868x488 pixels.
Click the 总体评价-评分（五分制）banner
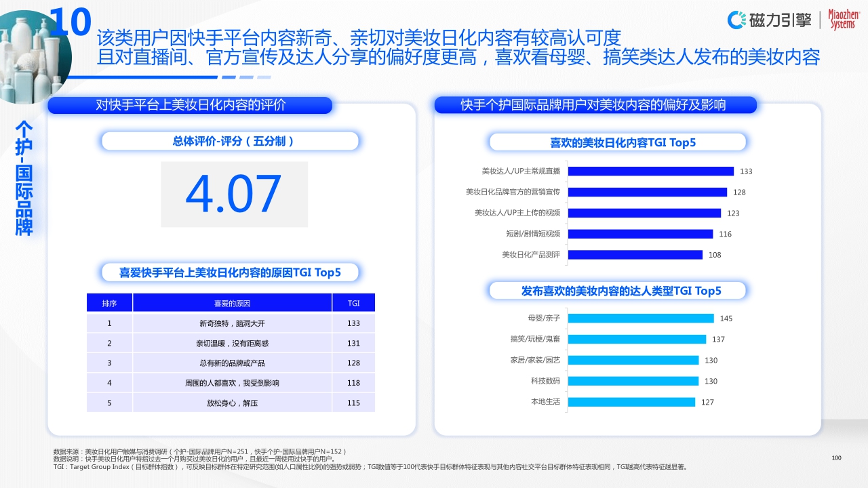tap(230, 141)
